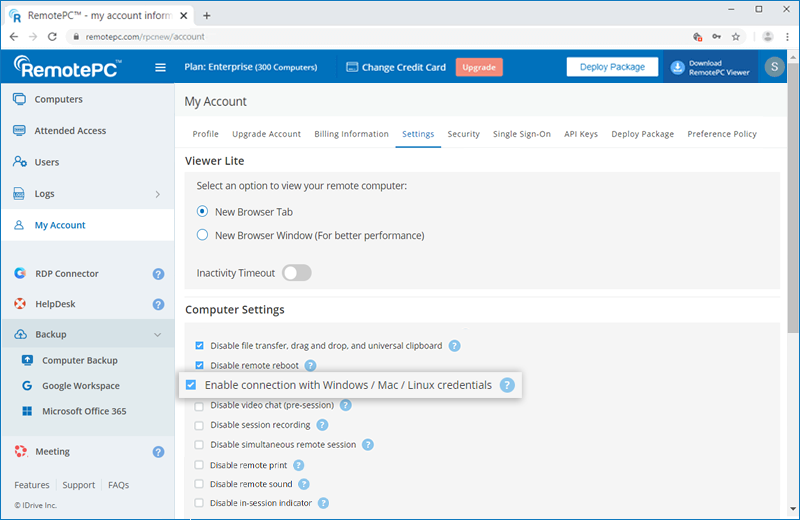Click help icon next to RDP Connector

pos(158,274)
